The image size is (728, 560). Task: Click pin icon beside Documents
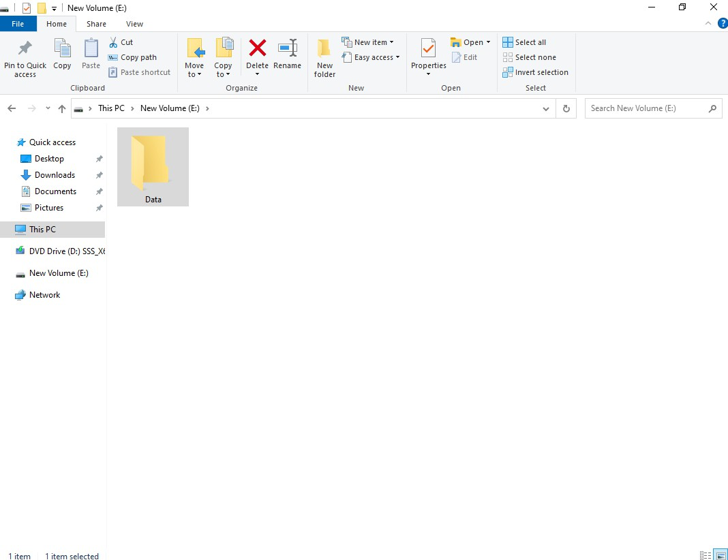point(99,191)
